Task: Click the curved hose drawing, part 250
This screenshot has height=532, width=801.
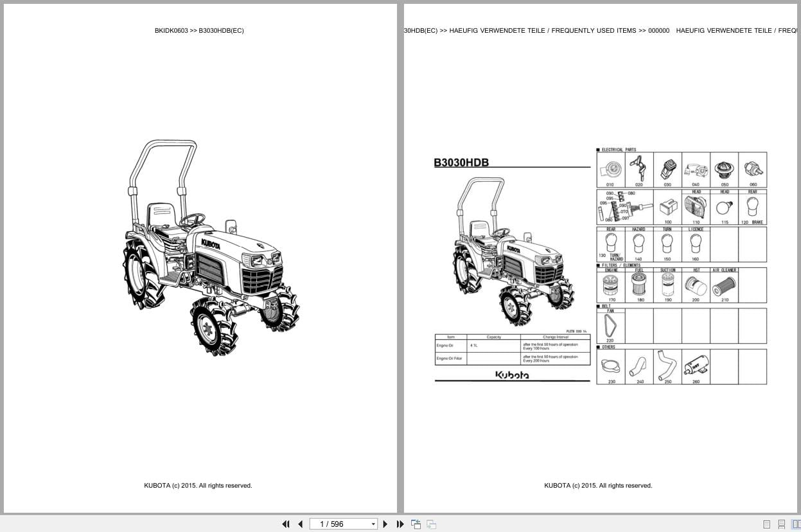Action: (666, 366)
